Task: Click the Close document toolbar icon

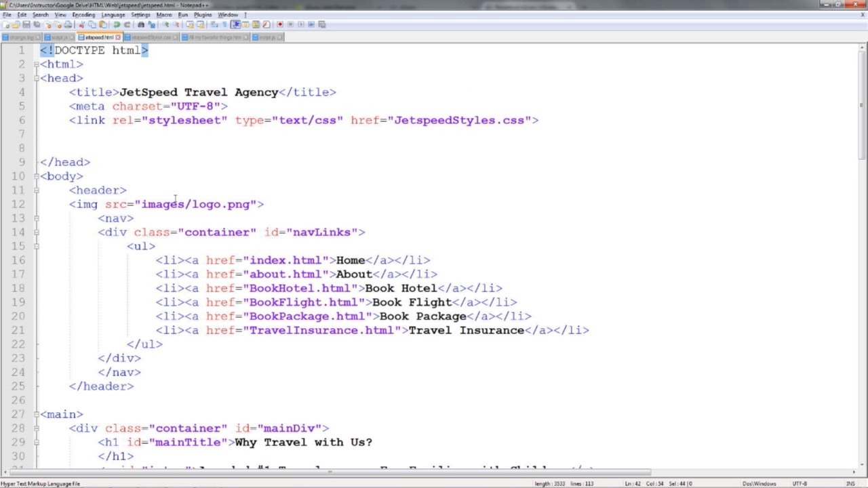Action: pyautogui.click(x=47, y=24)
